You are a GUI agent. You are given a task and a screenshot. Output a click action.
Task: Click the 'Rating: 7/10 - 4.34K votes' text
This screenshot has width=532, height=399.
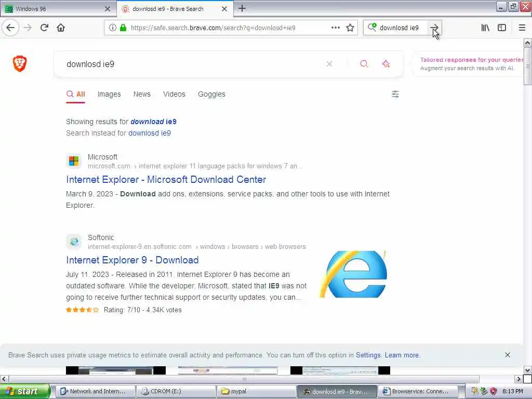142,310
